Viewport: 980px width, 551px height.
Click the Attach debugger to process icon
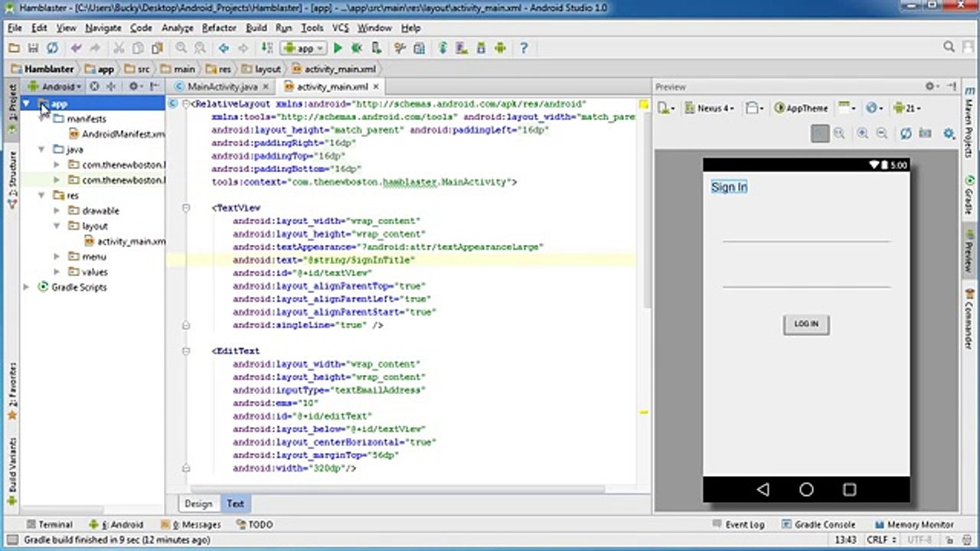click(x=375, y=48)
